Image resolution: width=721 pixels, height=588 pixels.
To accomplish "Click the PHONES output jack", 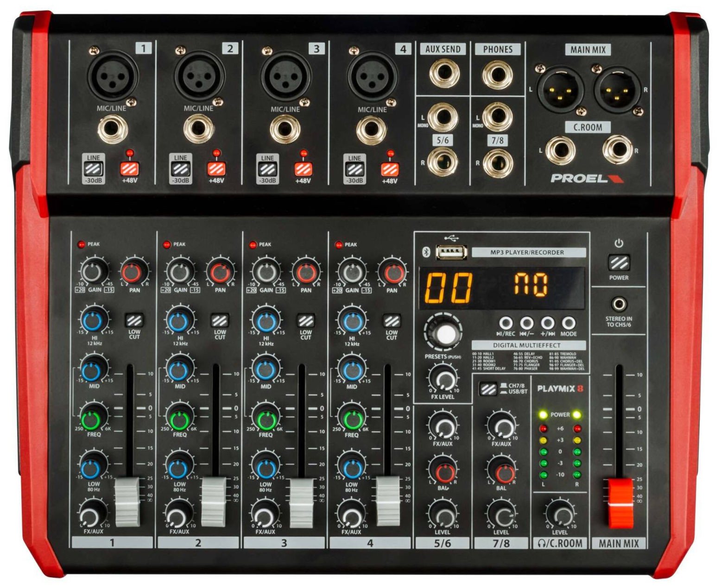I will [x=498, y=74].
